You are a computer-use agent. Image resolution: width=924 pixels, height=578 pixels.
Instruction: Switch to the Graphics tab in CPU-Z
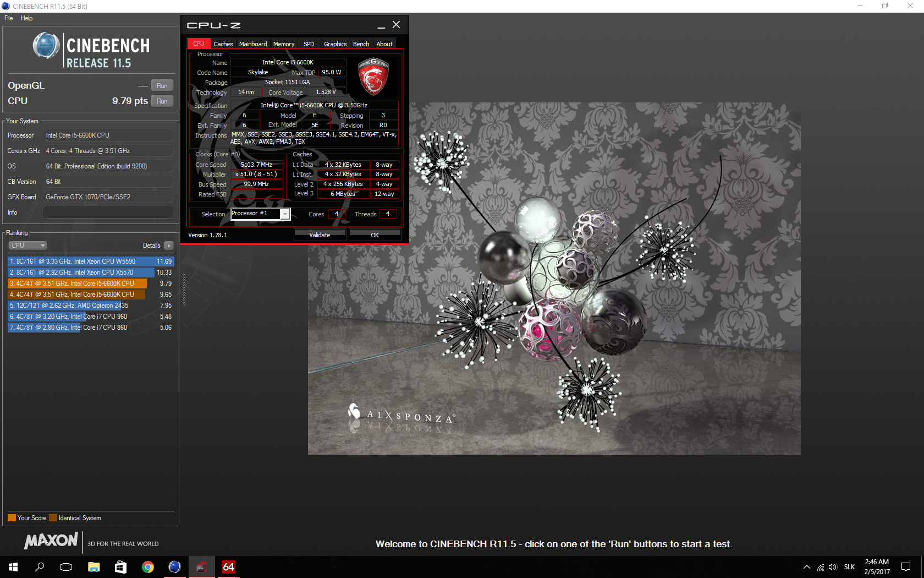click(x=335, y=44)
